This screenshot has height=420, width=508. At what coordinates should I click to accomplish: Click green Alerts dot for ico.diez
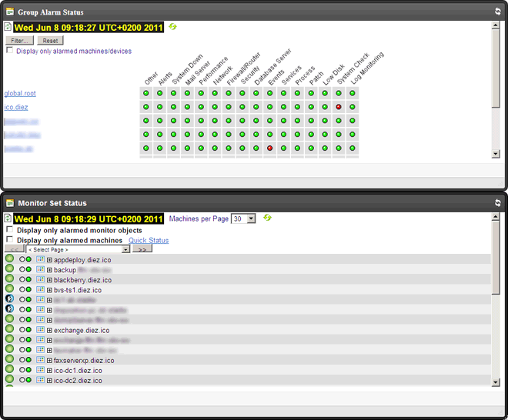coord(160,107)
